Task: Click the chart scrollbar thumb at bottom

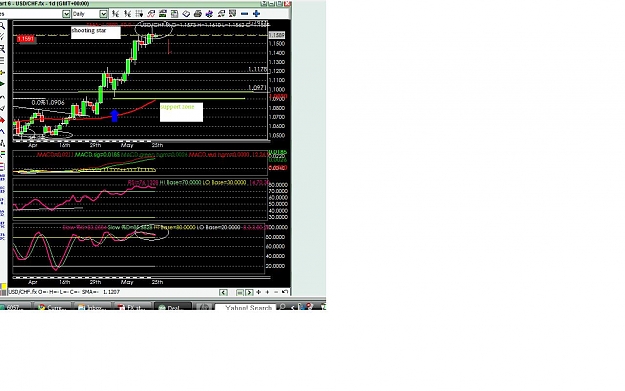Action: coord(240,293)
